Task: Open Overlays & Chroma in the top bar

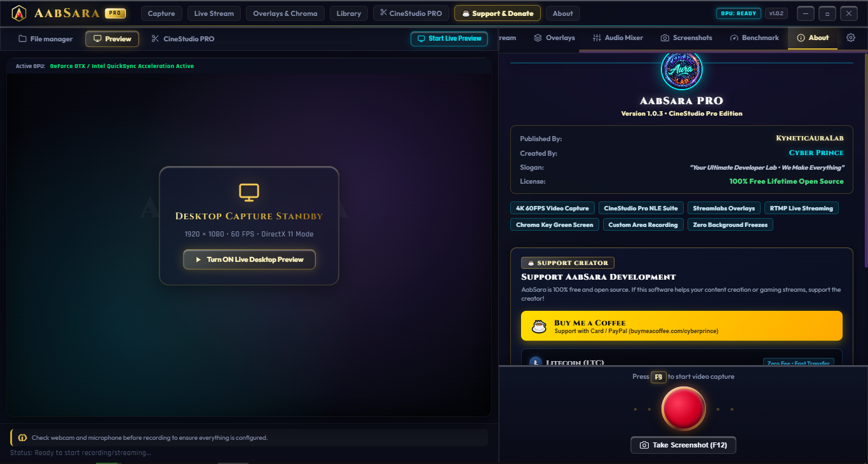Action: [285, 13]
